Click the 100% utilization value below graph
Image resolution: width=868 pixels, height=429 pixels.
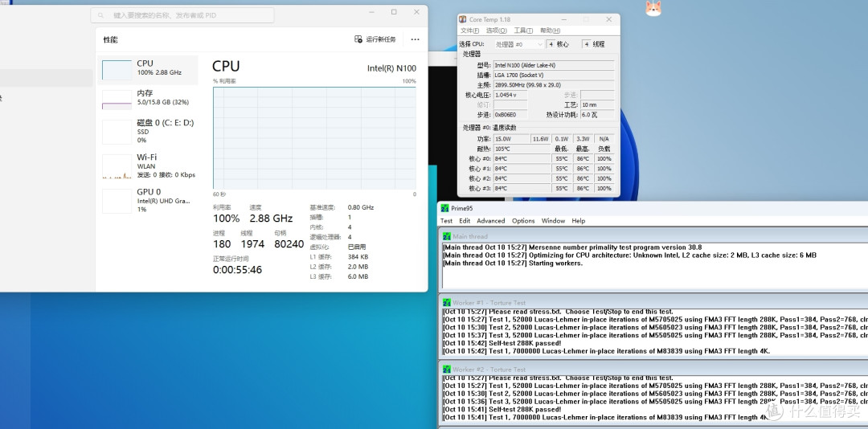point(227,218)
